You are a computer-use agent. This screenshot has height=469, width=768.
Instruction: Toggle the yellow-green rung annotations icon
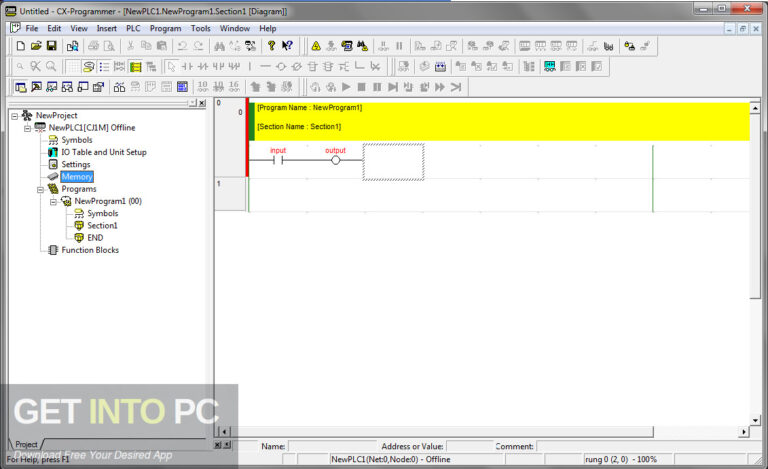pyautogui.click(x=136, y=67)
